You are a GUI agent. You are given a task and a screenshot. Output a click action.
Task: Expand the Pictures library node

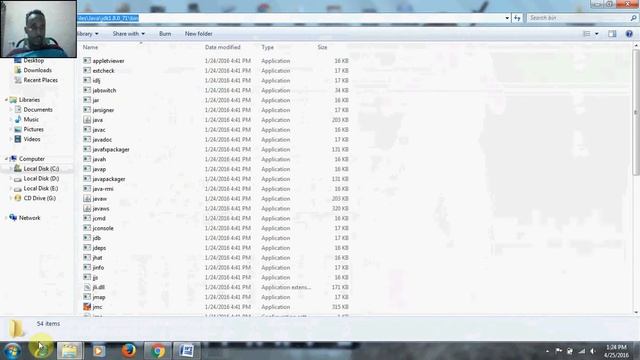click(x=11, y=129)
